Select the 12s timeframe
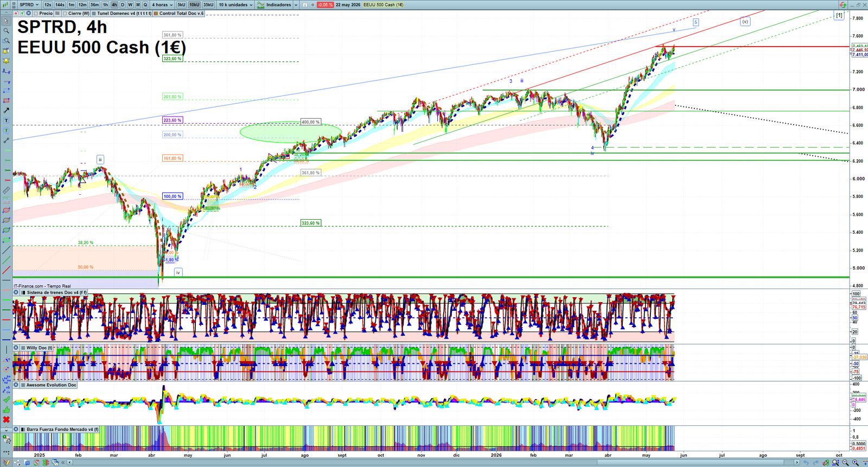The image size is (868, 467). (48, 5)
